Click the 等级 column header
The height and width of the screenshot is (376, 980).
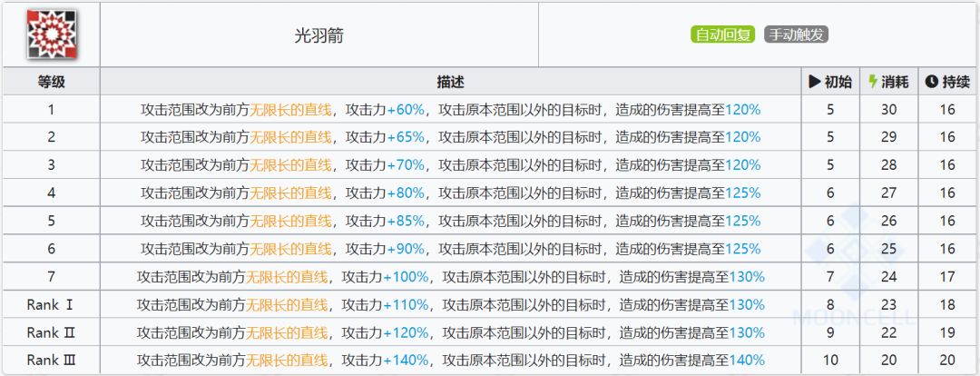pyautogui.click(x=51, y=82)
